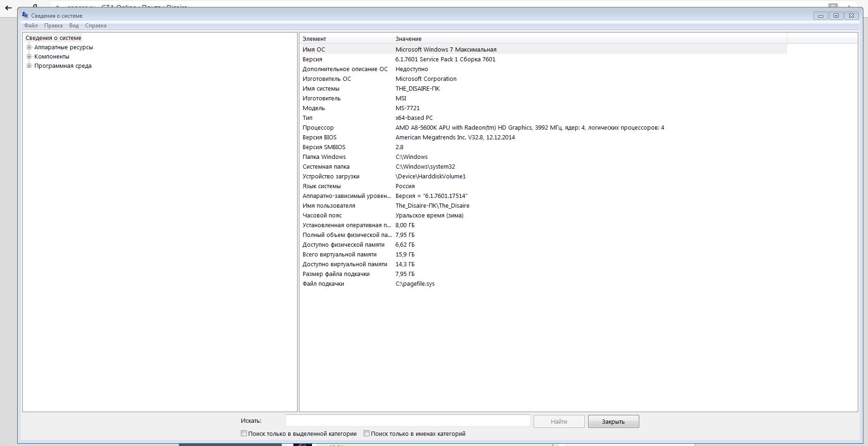Select the Часовой пояс row label
The height and width of the screenshot is (446, 868).
point(322,216)
